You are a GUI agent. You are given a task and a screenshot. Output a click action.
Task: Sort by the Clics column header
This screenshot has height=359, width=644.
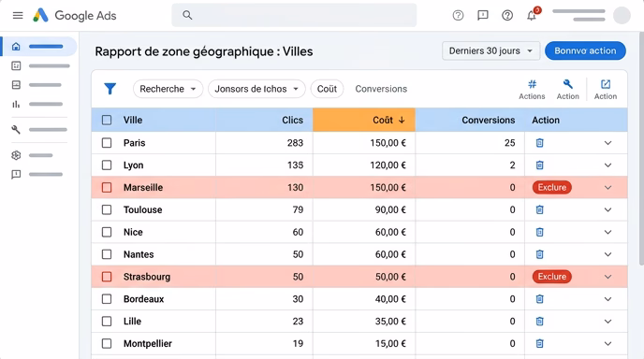tap(292, 120)
